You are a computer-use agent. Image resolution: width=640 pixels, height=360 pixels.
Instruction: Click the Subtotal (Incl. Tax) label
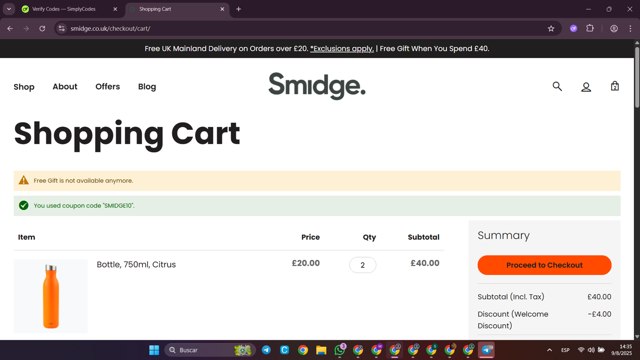coord(511,297)
